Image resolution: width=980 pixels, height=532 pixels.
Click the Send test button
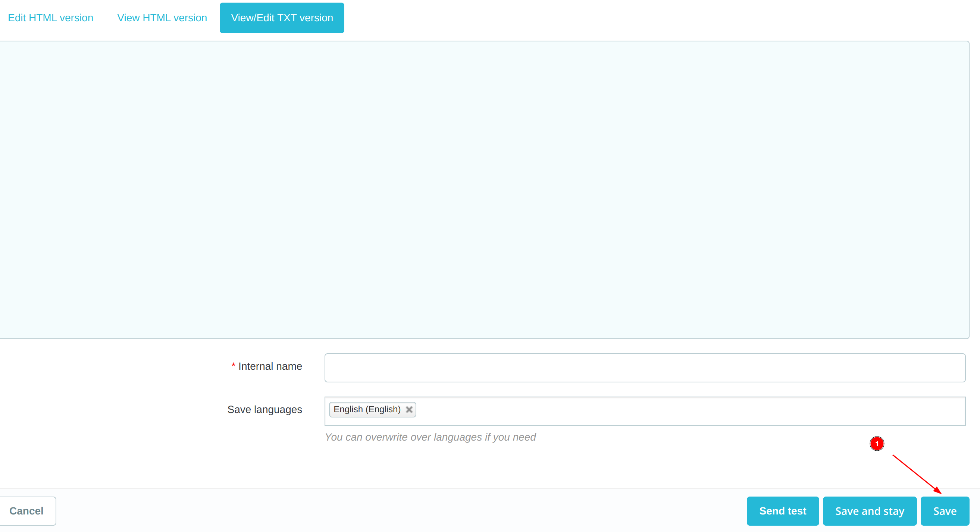[782, 511]
